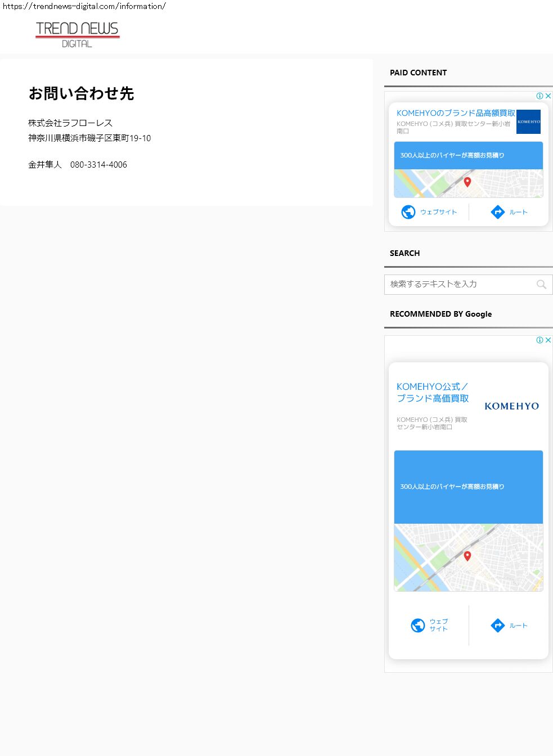Screen dimensions: 553x756
Task: Click the company name 株式会社ラフローレス
Action: (x=70, y=123)
